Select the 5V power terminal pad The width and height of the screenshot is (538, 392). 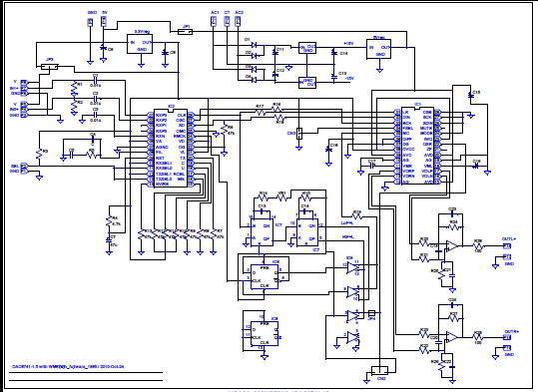(104, 21)
